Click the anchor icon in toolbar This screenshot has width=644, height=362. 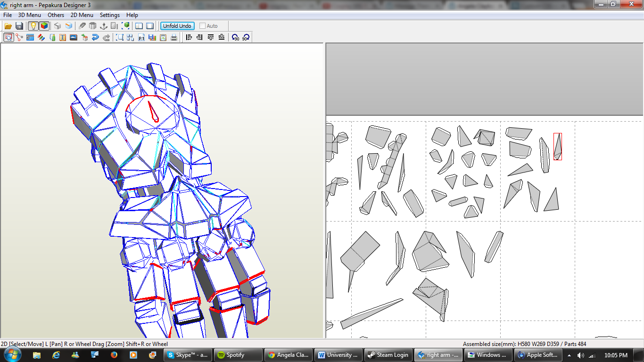click(104, 26)
